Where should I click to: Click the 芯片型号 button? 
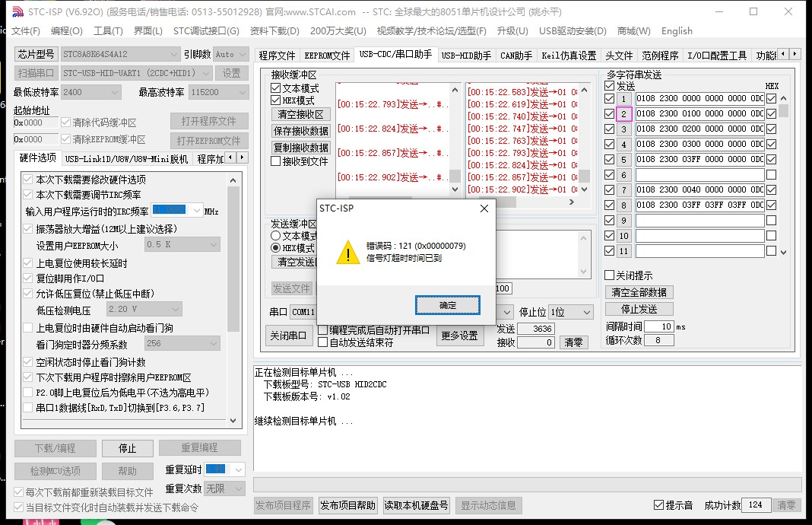(x=36, y=54)
